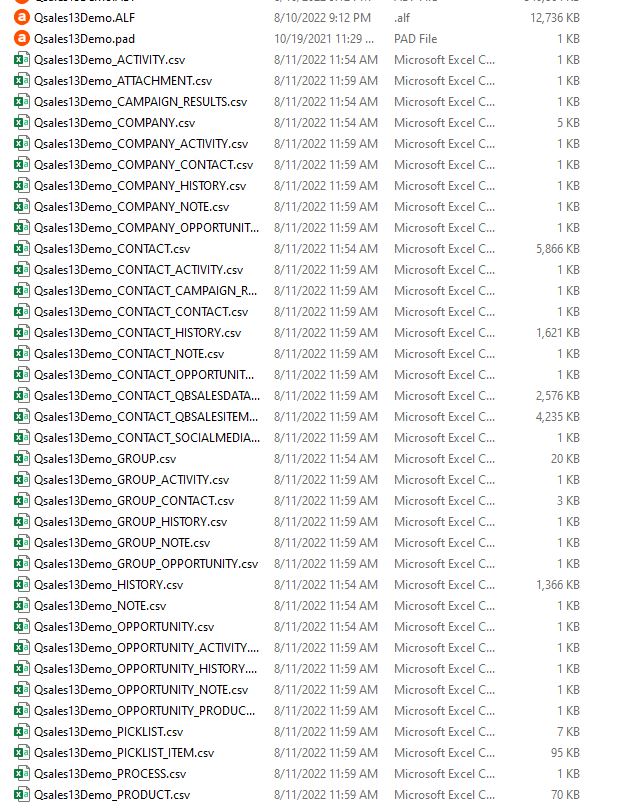The height and width of the screenshot is (808, 624).
Task: Select file name Qsales13Demo.ALF
Action: point(85,18)
